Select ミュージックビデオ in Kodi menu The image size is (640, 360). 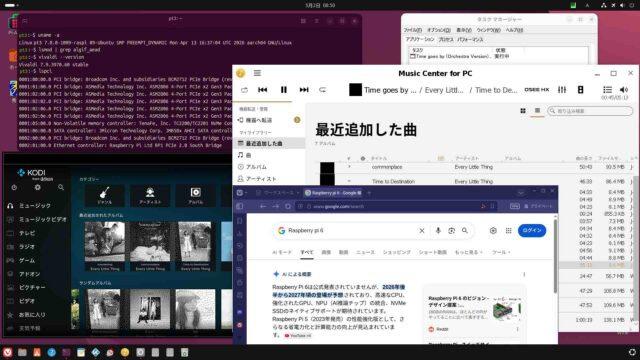(x=37, y=219)
